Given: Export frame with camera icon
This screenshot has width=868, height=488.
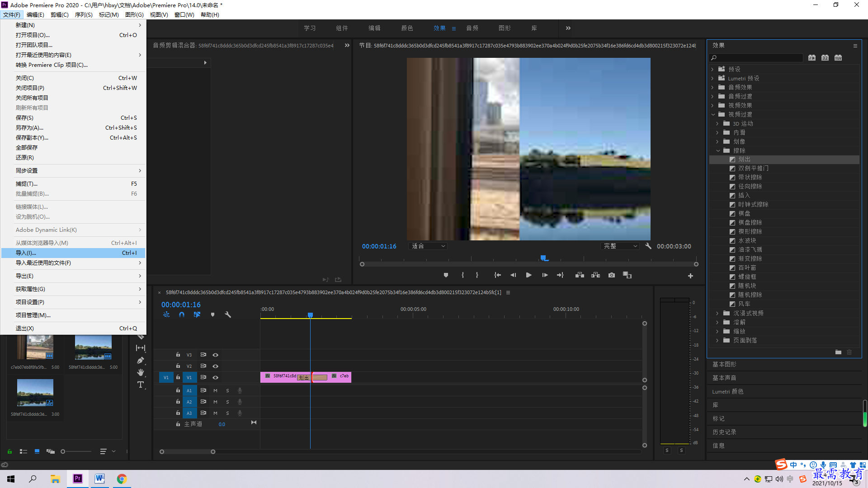Looking at the screenshot, I should pyautogui.click(x=612, y=275).
